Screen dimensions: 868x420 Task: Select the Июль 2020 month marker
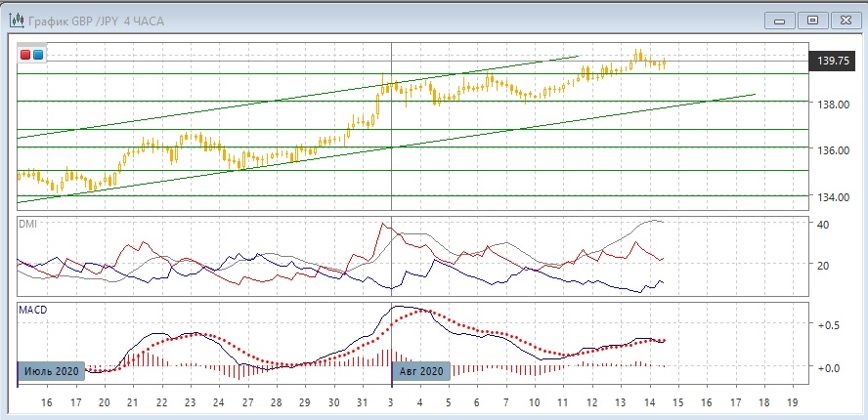51,371
